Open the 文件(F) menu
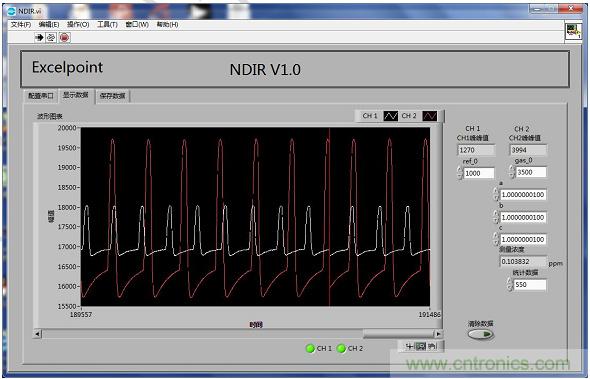Screen dimensions: 590x379 pyautogui.click(x=21, y=24)
